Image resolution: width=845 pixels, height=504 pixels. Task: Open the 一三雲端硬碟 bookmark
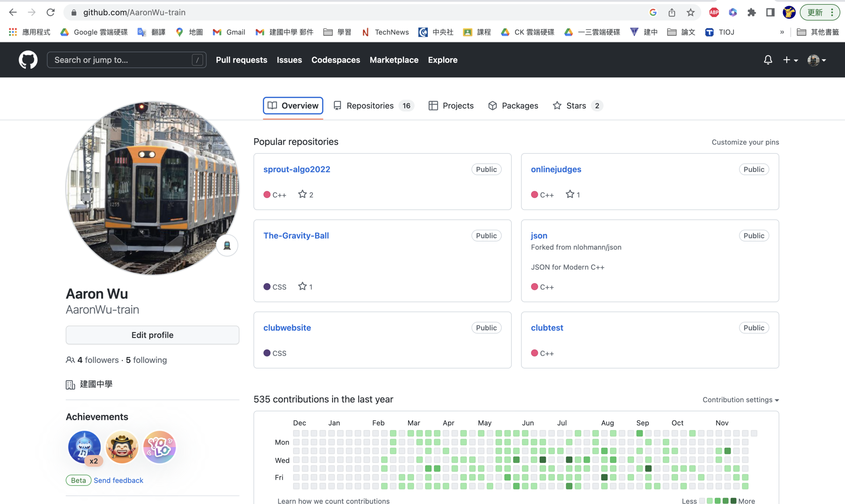pyautogui.click(x=592, y=32)
